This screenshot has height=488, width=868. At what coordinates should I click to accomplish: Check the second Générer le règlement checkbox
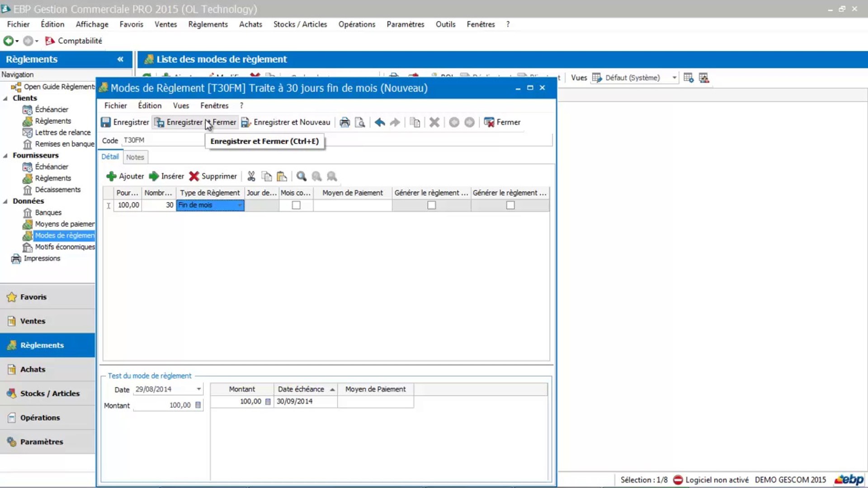(x=510, y=205)
